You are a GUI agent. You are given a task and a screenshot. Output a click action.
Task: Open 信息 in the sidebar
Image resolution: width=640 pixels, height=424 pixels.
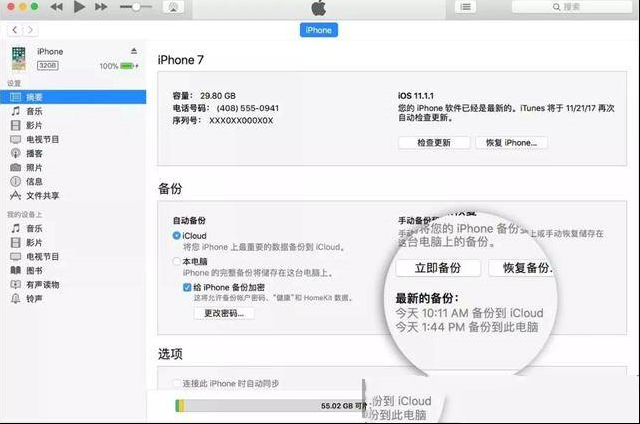click(73, 181)
